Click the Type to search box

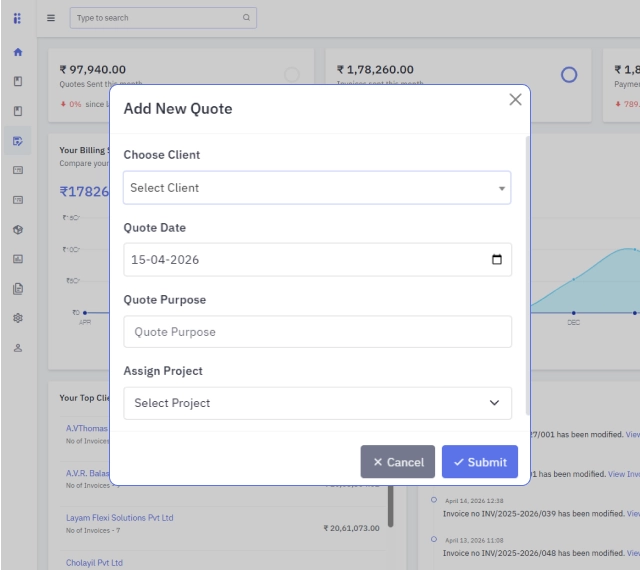click(163, 18)
